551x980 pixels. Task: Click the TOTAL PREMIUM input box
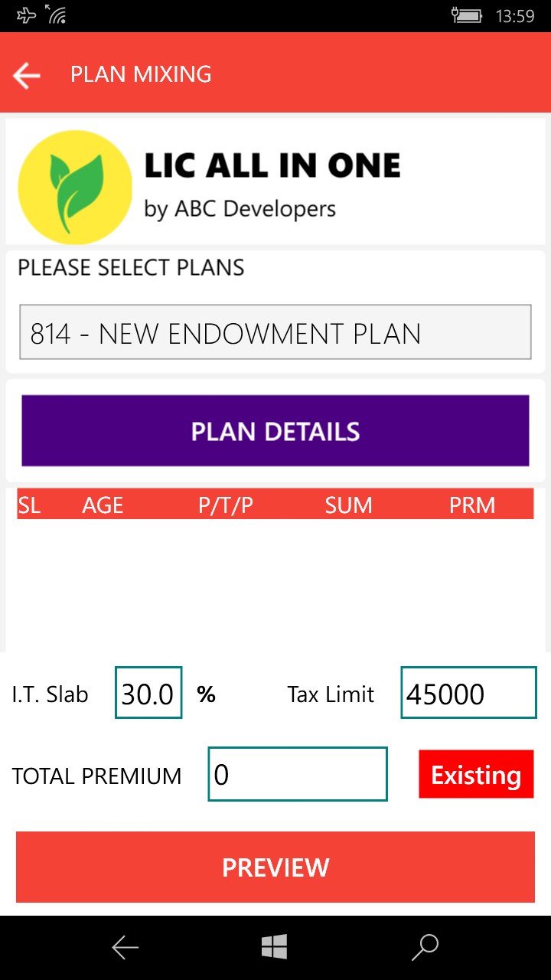298,775
